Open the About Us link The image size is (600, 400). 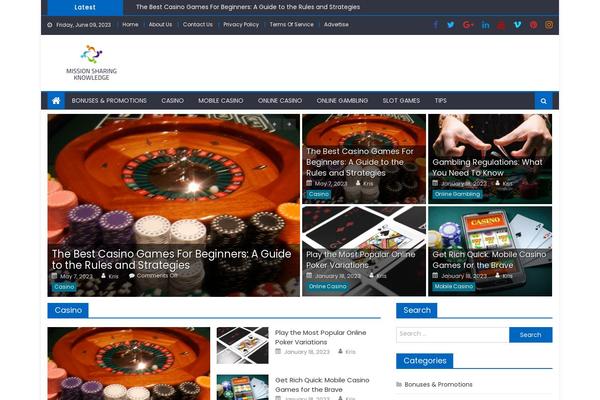(160, 24)
